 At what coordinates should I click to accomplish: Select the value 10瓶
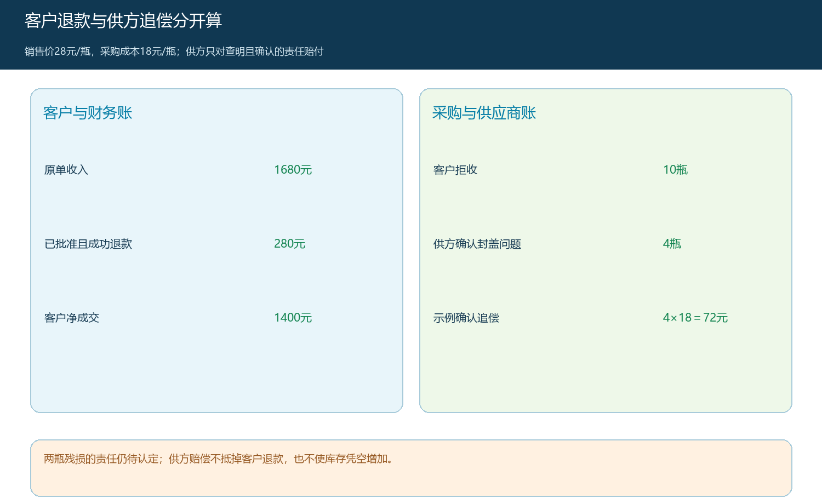(x=676, y=170)
